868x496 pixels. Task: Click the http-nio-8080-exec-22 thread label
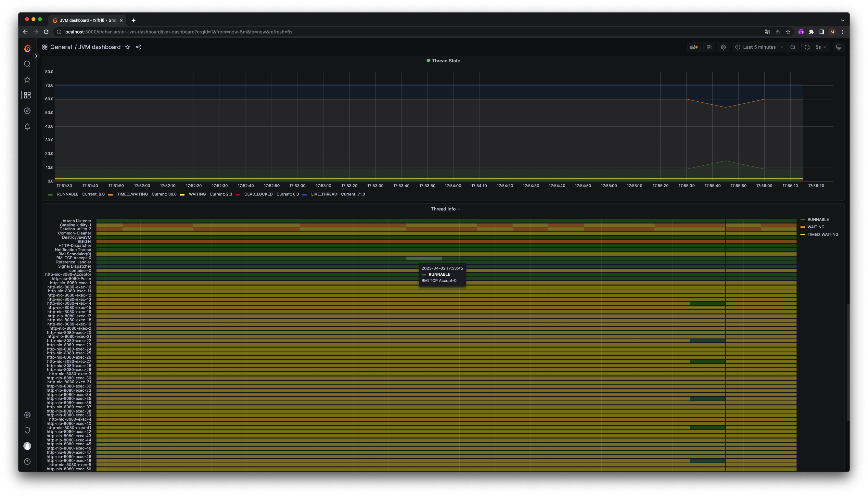(69, 341)
